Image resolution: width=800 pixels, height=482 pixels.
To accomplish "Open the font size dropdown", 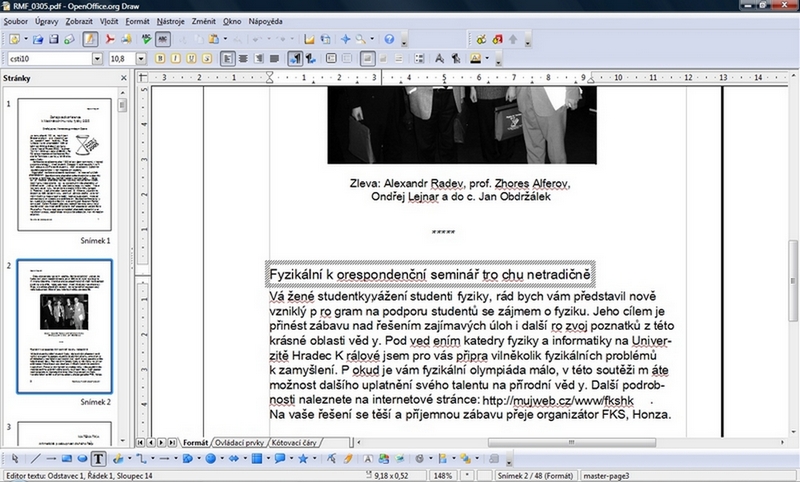I will point(141,59).
